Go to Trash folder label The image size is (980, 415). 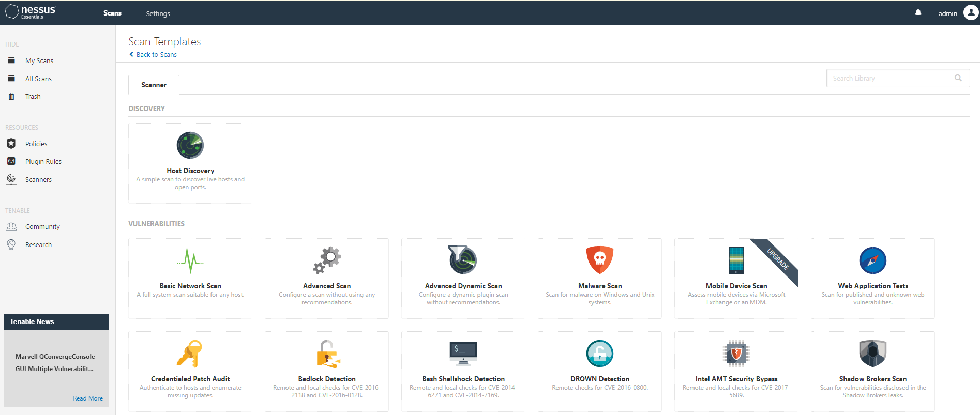tap(33, 96)
